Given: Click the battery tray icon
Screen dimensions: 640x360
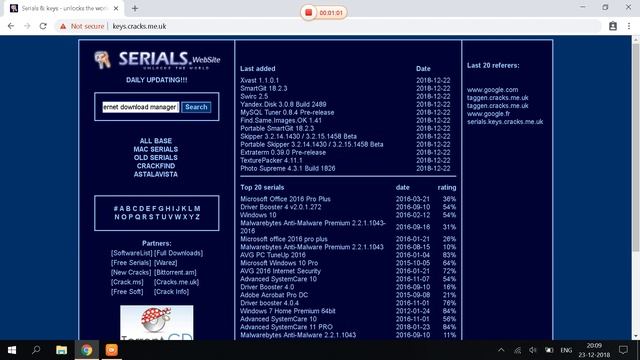Looking at the screenshot, I should pos(549,350).
